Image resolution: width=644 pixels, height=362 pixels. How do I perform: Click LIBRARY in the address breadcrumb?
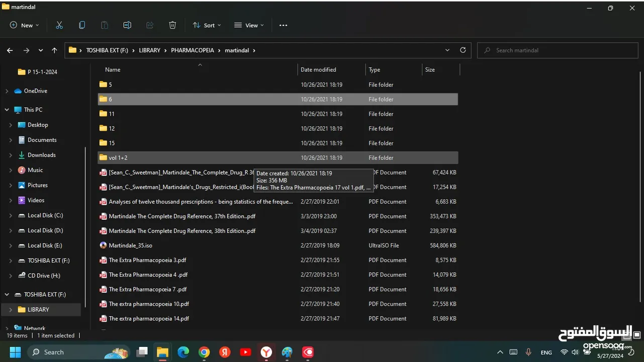[x=150, y=50]
